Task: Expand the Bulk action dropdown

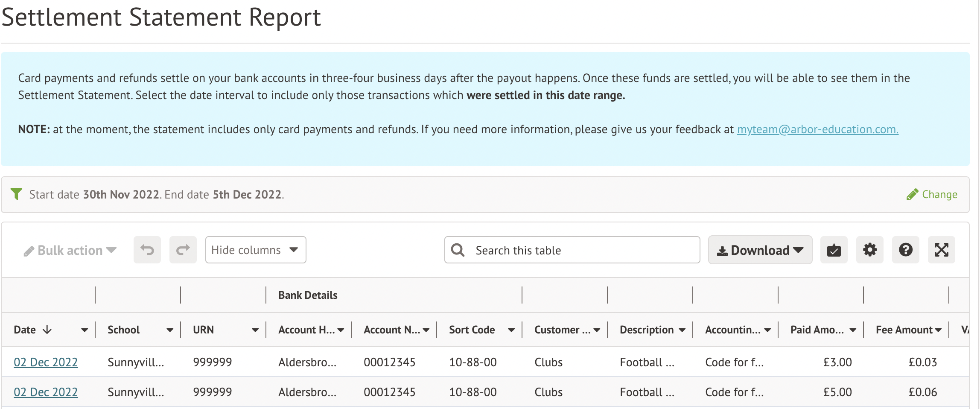Action: tap(70, 250)
